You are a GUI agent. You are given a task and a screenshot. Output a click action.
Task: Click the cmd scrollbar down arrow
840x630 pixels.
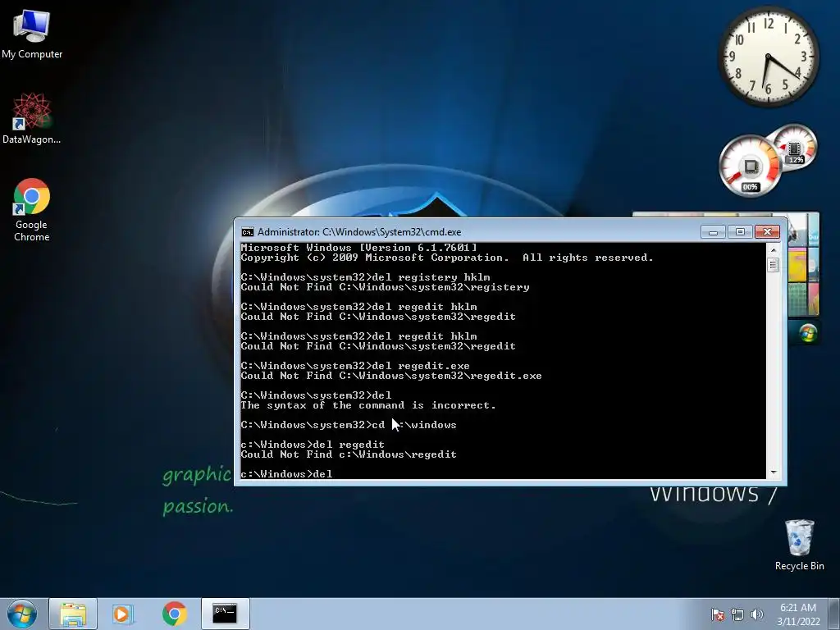773,472
